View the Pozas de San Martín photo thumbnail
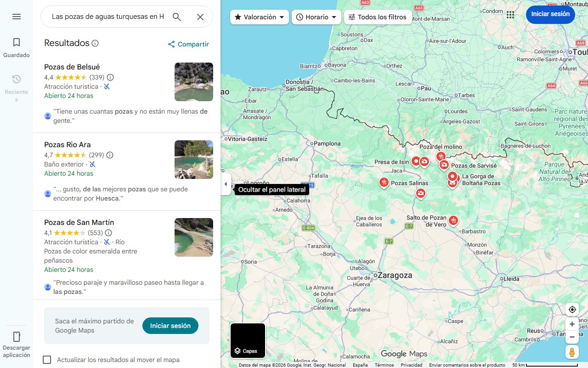588x368 pixels. click(193, 237)
